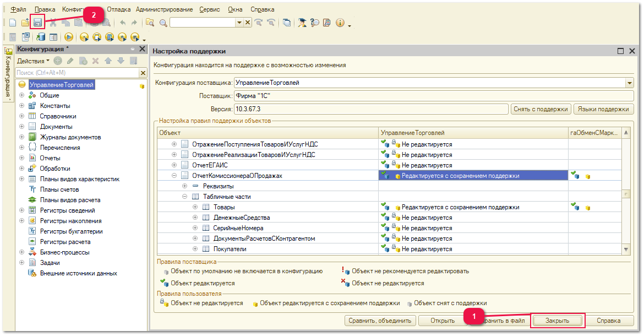Expand the Регистры сведений node
This screenshot has width=644, height=336.
[22, 210]
